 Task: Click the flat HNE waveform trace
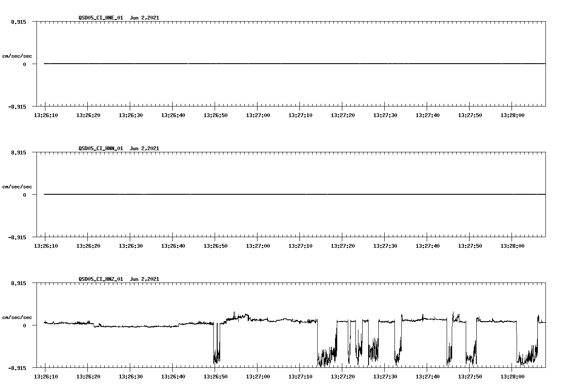tap(294, 64)
